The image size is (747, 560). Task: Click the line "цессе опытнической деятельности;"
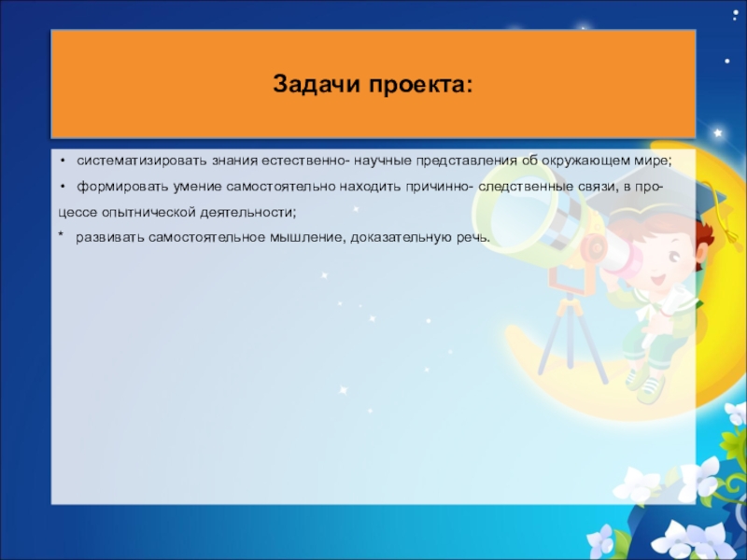coord(177,212)
